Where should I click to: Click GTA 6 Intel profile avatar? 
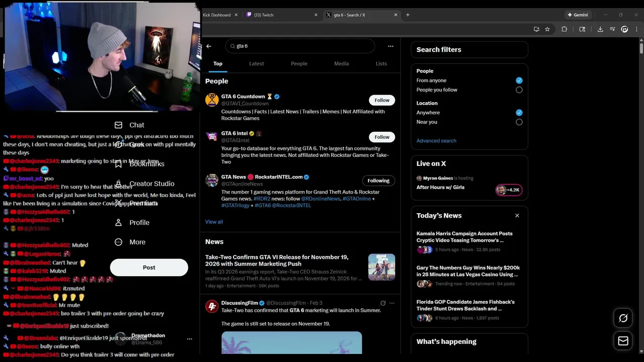point(212,136)
